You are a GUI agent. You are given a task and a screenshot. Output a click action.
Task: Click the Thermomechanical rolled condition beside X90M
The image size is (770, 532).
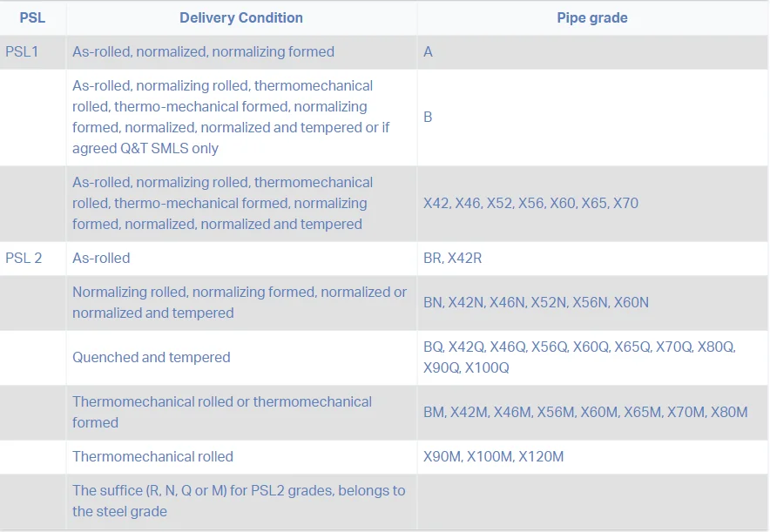(152, 456)
